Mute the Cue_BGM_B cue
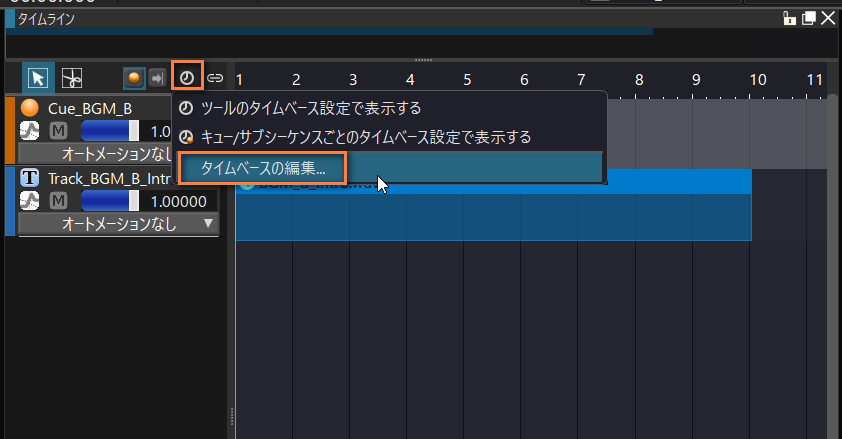This screenshot has height=439, width=842. tap(59, 131)
